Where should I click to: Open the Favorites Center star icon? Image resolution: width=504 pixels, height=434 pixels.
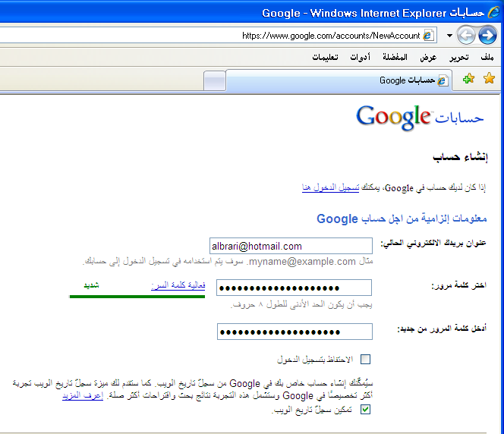click(489, 78)
